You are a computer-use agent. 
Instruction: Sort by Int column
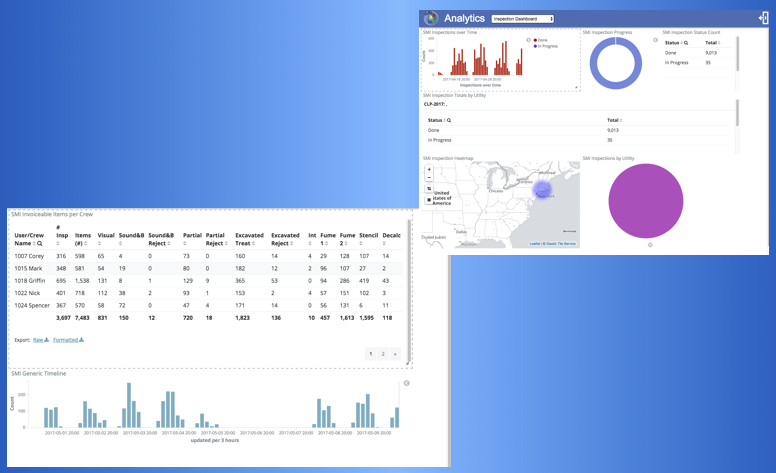click(x=310, y=243)
